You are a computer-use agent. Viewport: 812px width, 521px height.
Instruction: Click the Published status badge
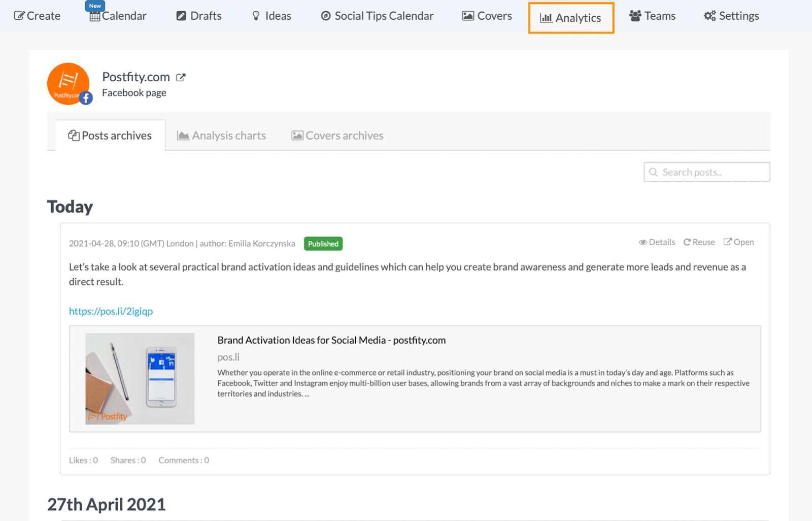tap(323, 244)
